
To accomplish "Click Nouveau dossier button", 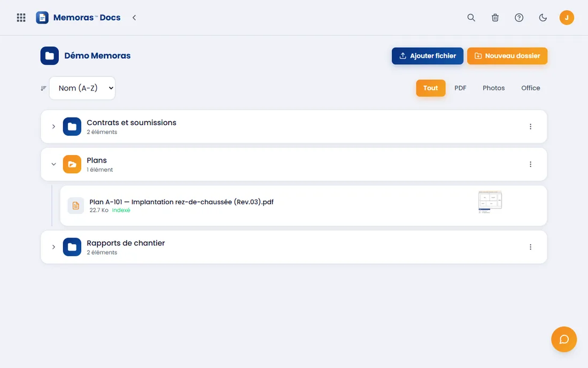I will (x=507, y=56).
